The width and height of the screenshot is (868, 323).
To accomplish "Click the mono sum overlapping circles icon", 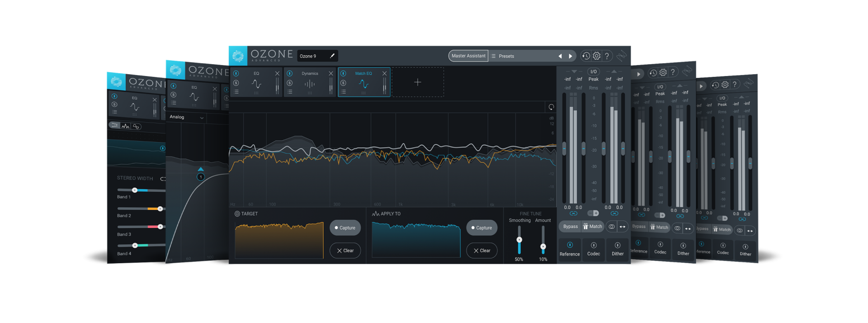I will pyautogui.click(x=611, y=227).
